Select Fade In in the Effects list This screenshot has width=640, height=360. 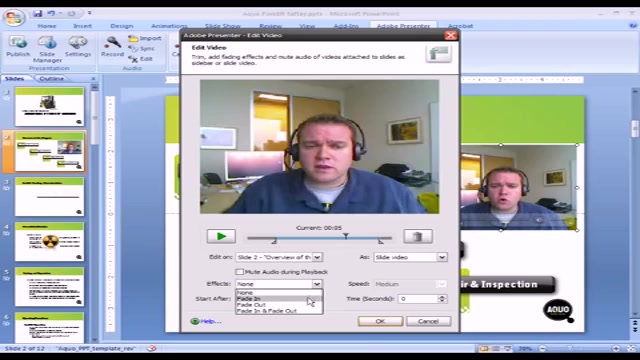[x=279, y=299]
